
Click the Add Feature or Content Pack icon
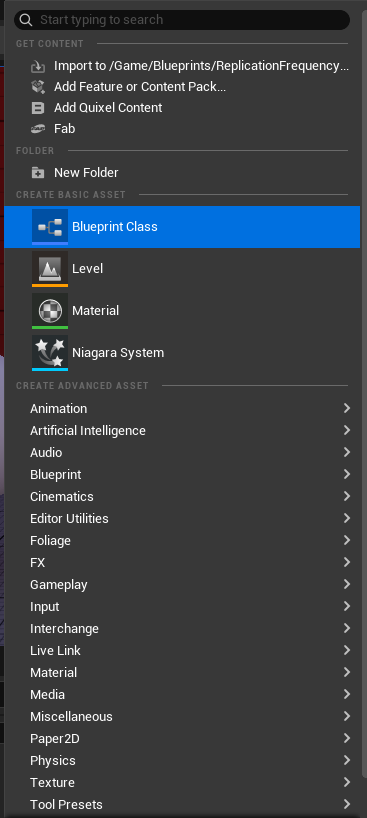pyautogui.click(x=38, y=87)
